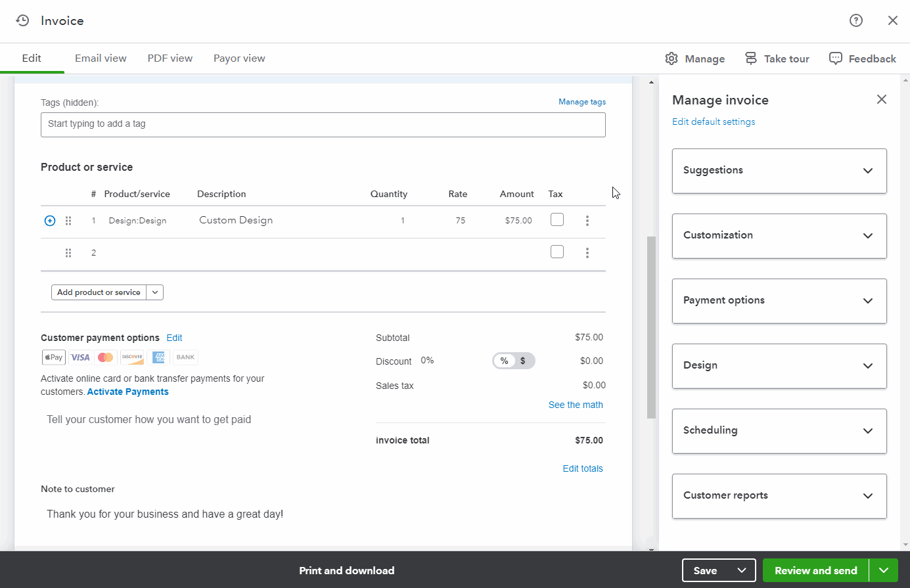Grab the drag handle on line 2

(x=68, y=253)
